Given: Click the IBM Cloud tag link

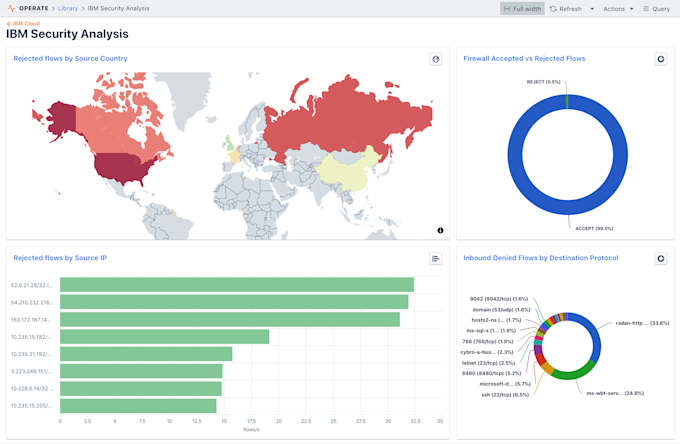Looking at the screenshot, I should point(23,23).
